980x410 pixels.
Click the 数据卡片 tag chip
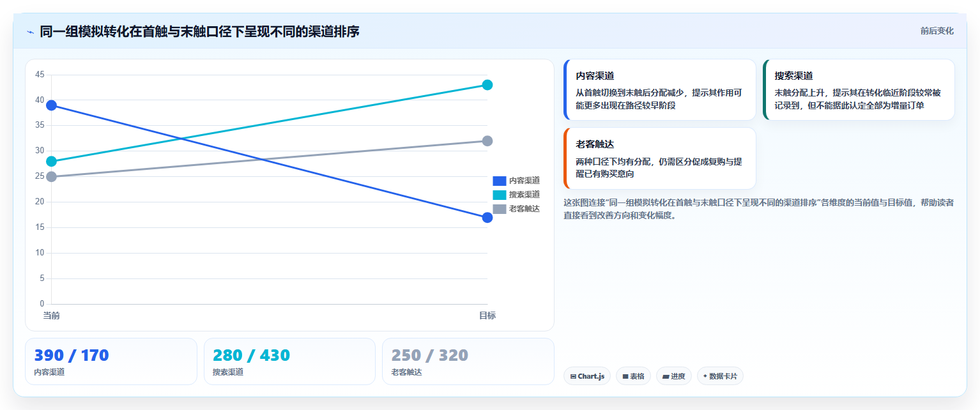(720, 376)
